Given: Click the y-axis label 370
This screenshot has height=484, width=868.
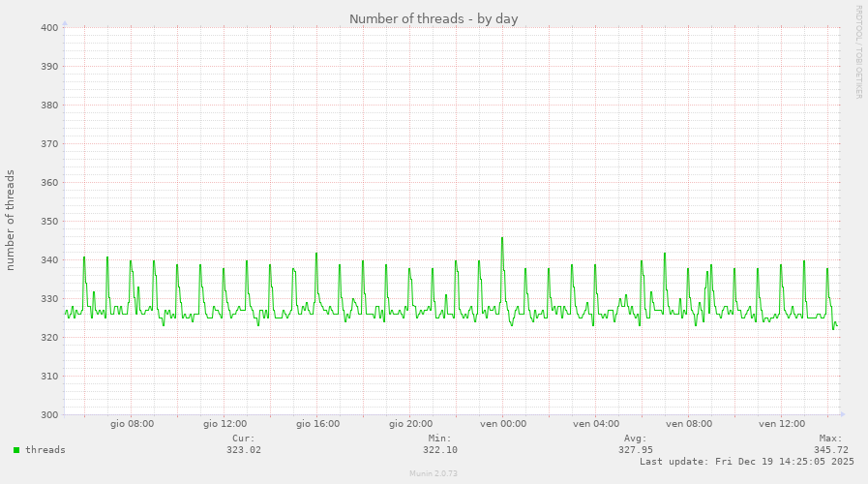Looking at the screenshot, I should click(x=49, y=144).
